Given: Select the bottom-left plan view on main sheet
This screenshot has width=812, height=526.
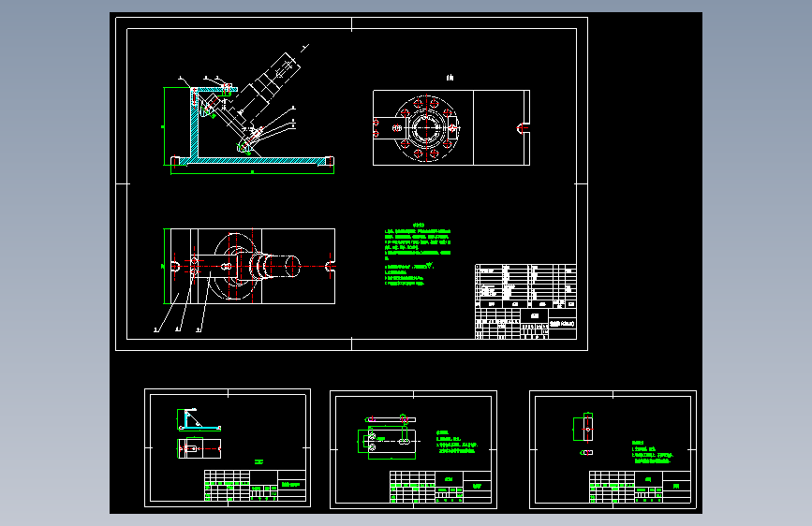Looking at the screenshot, I should [250, 266].
